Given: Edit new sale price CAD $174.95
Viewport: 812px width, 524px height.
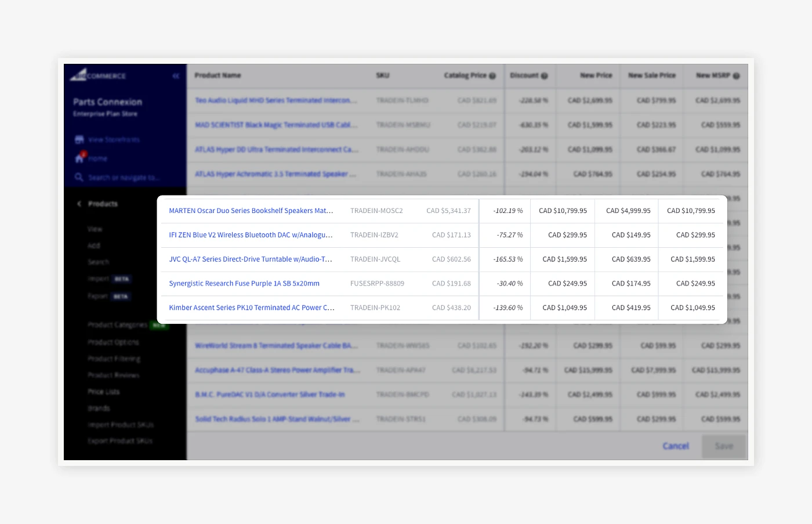Looking at the screenshot, I should click(627, 284).
